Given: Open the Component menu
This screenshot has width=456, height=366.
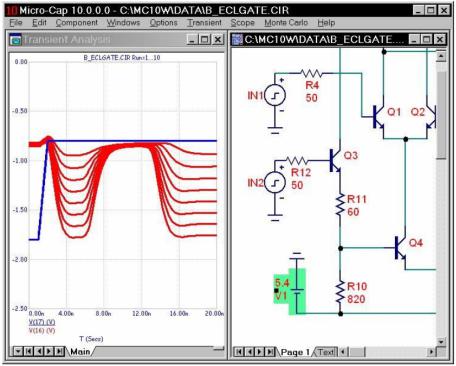Looking at the screenshot, I should pos(77,23).
